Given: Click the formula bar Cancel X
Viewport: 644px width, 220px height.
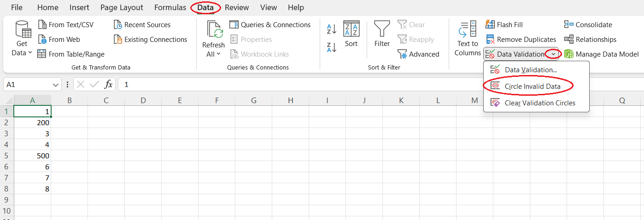Looking at the screenshot, I should pyautogui.click(x=81, y=85).
